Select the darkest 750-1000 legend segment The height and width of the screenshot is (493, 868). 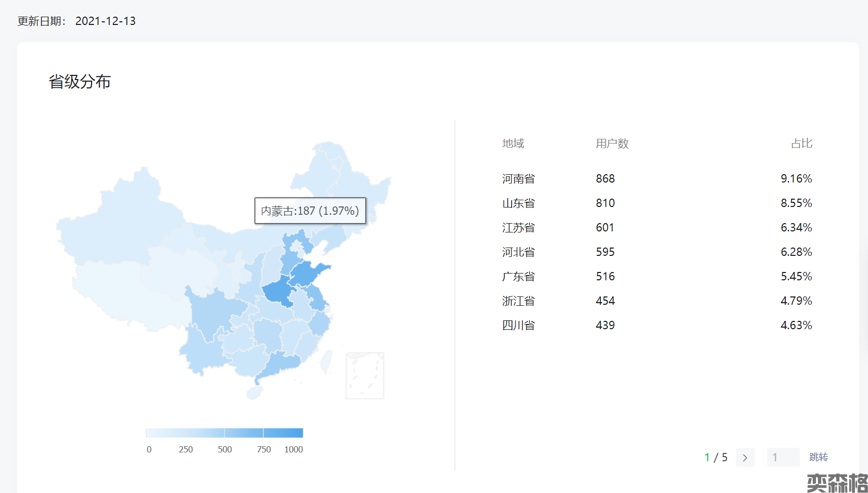click(x=283, y=433)
